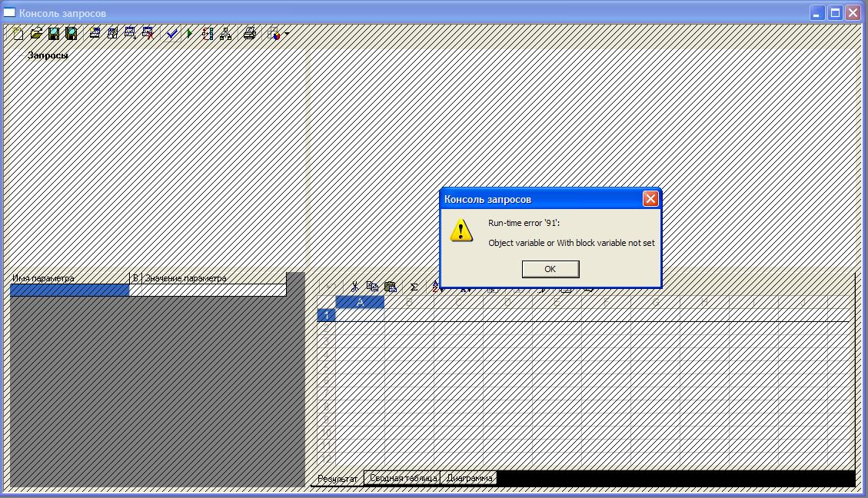Open a file with the folder icon
The image size is (868, 498).
pos(35,33)
